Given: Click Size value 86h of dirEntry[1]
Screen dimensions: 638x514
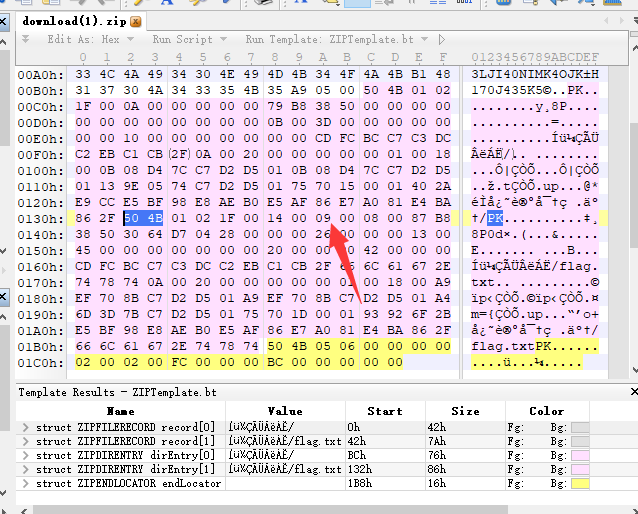Looking at the screenshot, I should [437, 469].
